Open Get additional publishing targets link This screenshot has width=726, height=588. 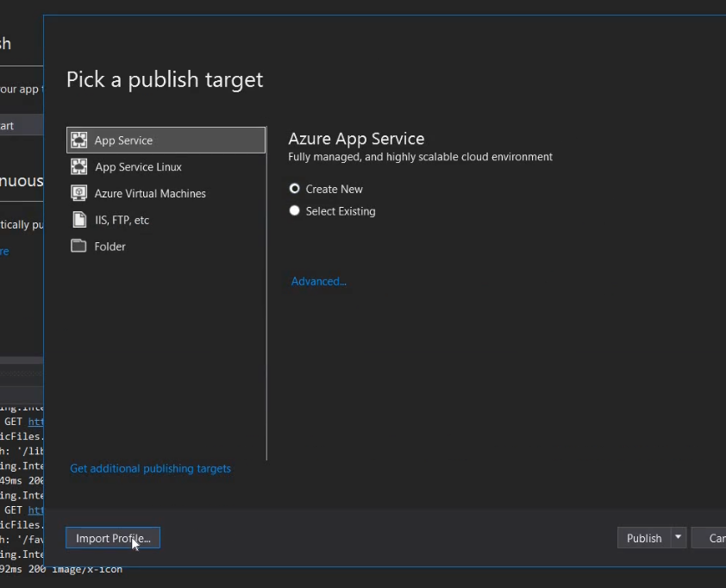point(150,469)
